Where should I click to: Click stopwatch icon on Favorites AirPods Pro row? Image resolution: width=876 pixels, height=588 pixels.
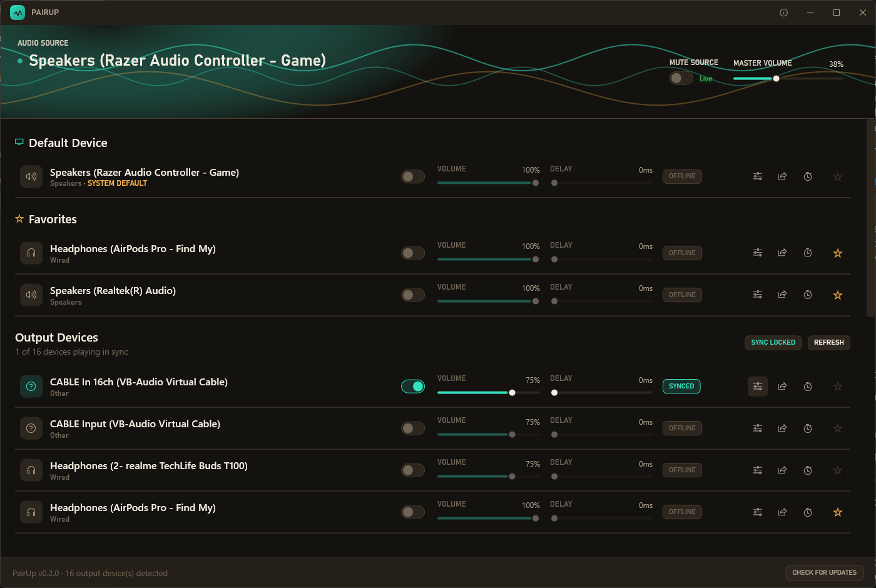point(808,253)
